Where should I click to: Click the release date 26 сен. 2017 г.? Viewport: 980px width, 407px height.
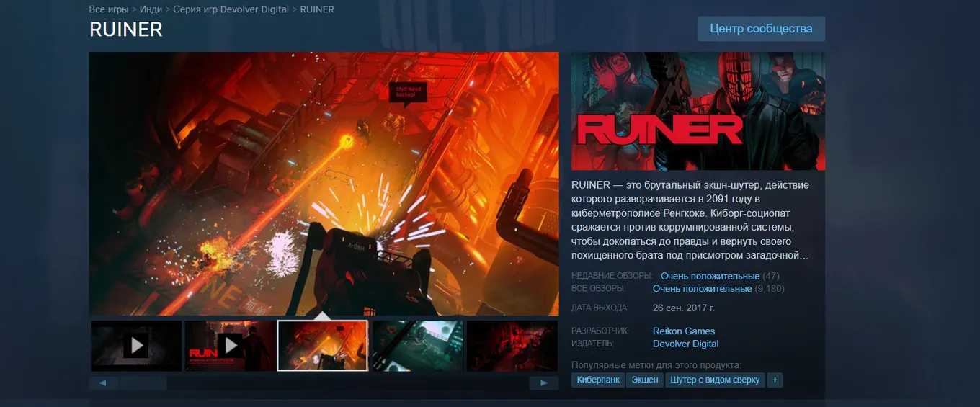684,308
